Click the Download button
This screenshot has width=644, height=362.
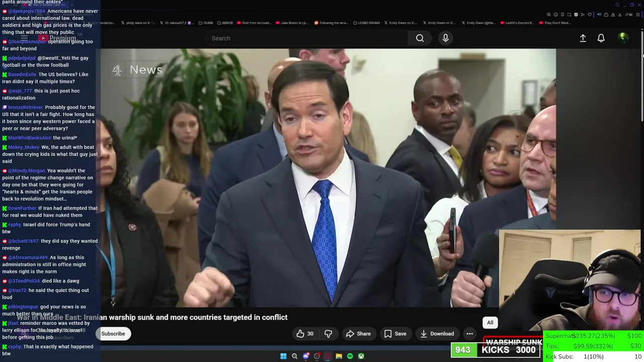tap(437, 334)
